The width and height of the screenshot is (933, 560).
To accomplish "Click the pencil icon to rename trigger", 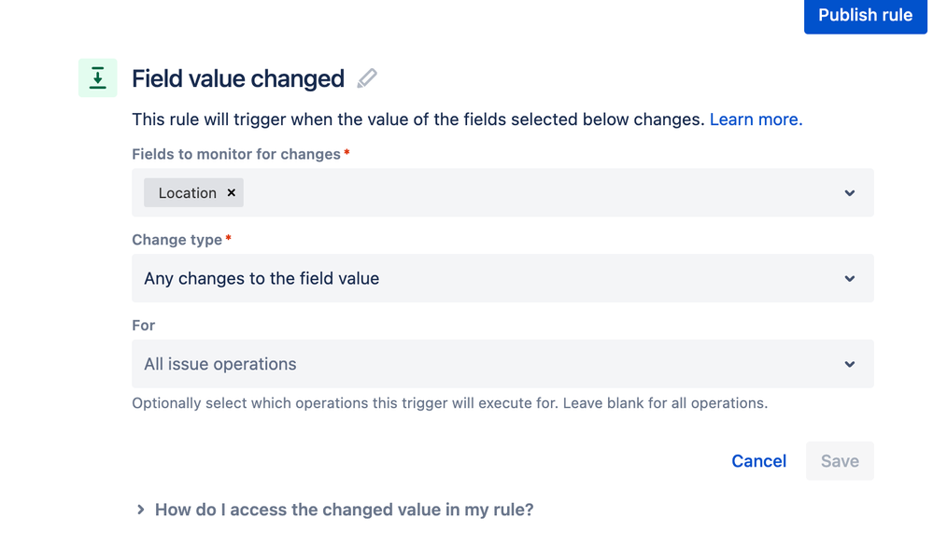I will (367, 78).
